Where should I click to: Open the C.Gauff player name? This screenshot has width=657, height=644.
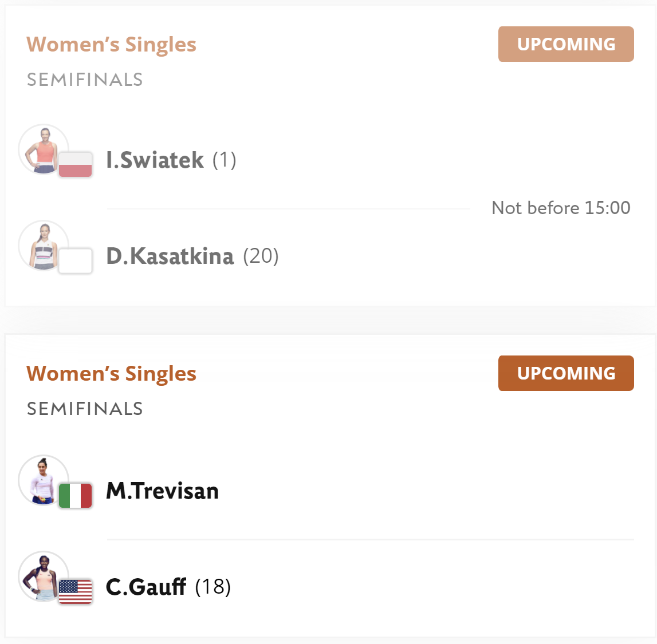click(146, 587)
